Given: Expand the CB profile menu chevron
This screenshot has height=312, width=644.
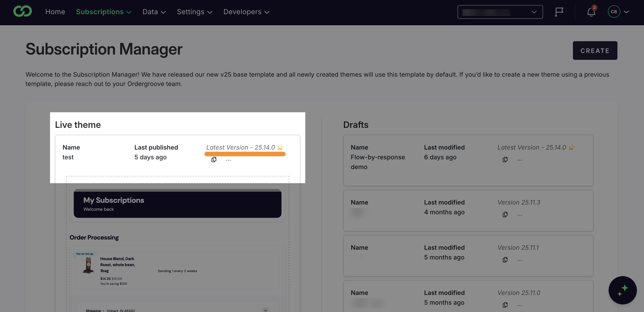Looking at the screenshot, I should click(x=627, y=12).
